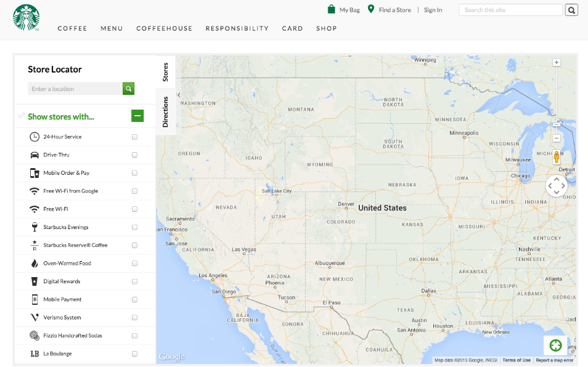Click the Digital Rewards cup icon
This screenshot has width=588, height=367.
click(35, 281)
